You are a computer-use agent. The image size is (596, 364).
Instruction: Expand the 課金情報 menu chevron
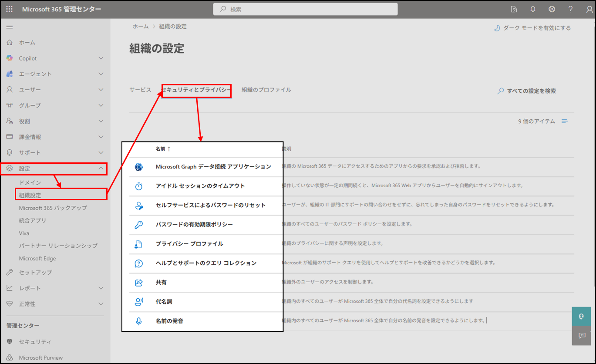[101, 137]
